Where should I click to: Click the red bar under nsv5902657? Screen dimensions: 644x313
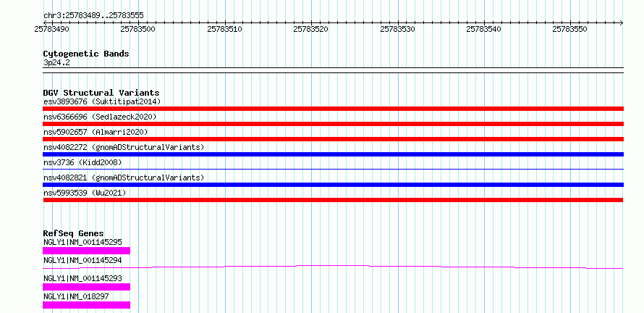(333, 139)
